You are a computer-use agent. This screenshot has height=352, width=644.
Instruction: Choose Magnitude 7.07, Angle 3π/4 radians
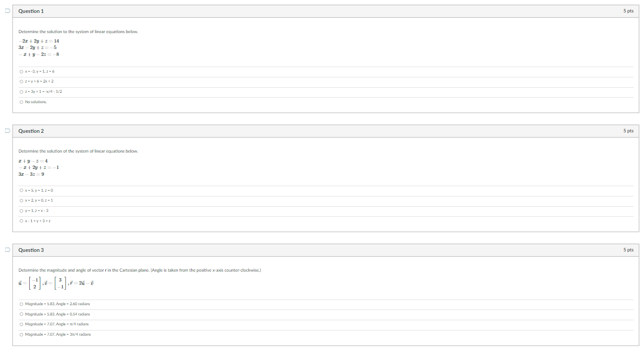pyautogui.click(x=21, y=334)
